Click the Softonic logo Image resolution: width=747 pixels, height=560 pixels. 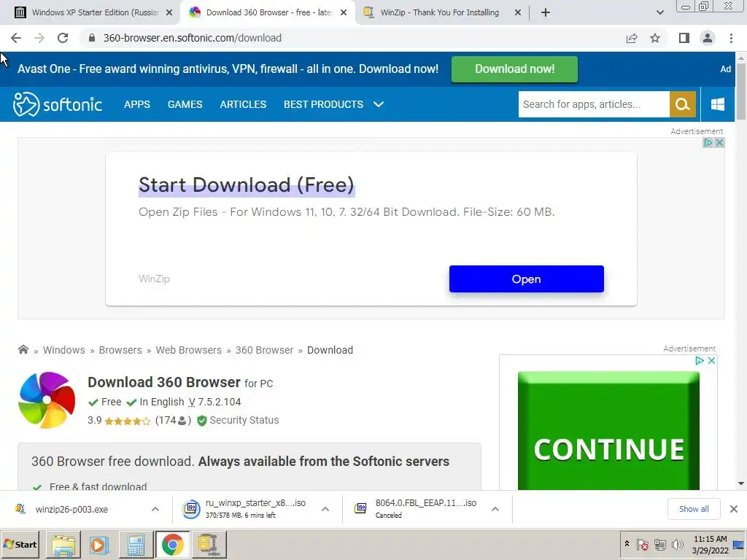tap(58, 104)
